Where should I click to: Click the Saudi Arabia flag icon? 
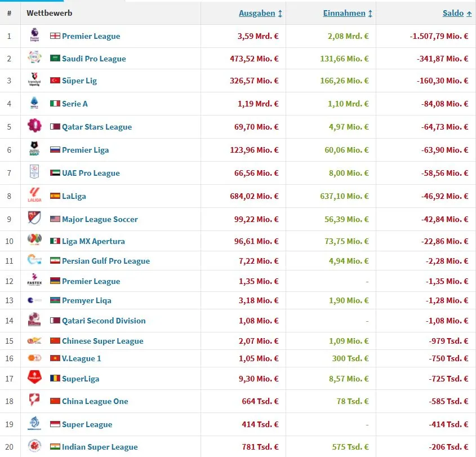coord(55,58)
